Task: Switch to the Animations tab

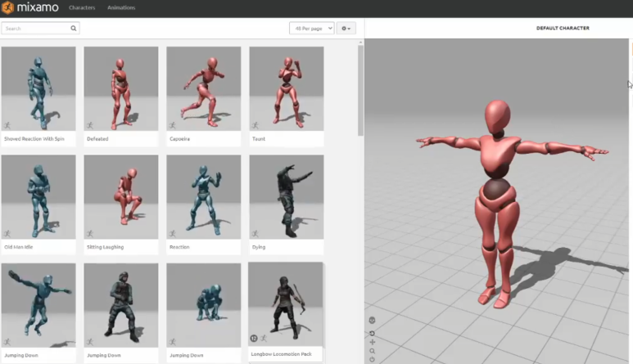Action: pos(121,7)
